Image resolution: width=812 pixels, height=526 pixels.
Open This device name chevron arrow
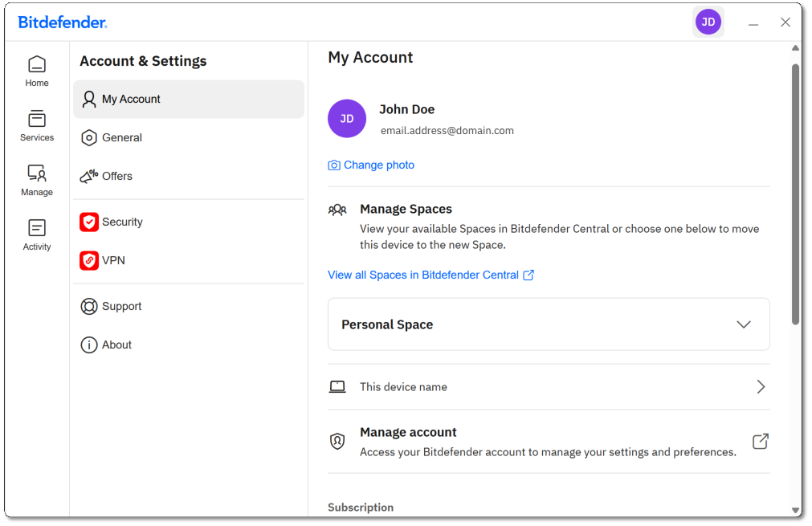click(761, 387)
